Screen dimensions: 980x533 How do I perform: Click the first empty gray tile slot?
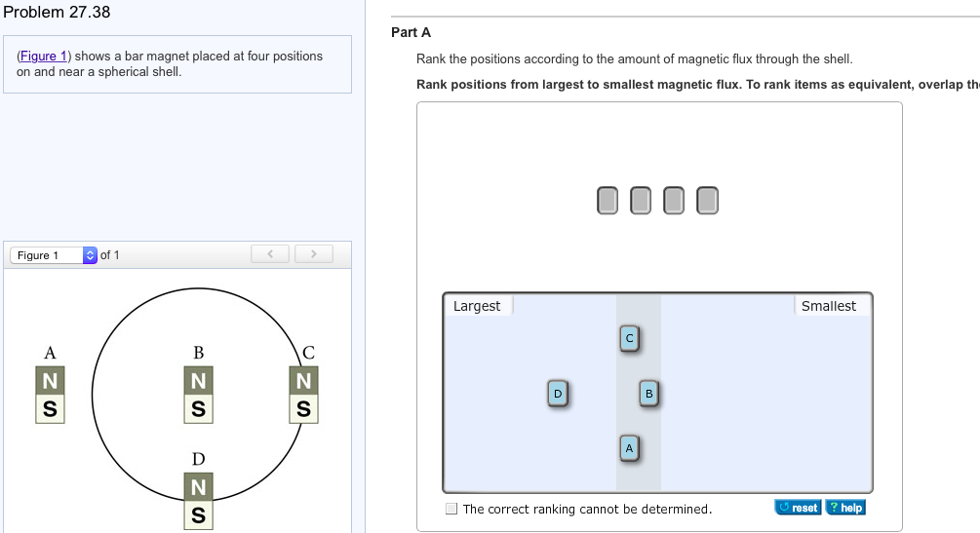[x=607, y=200]
